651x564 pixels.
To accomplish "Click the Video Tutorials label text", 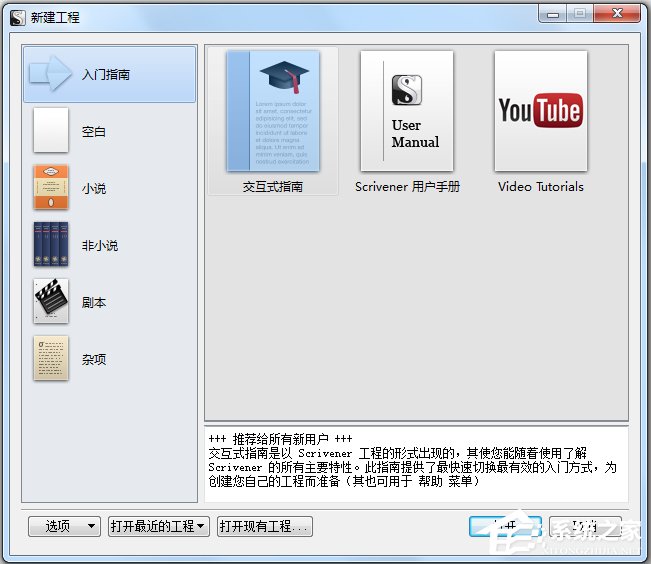I will pos(540,187).
